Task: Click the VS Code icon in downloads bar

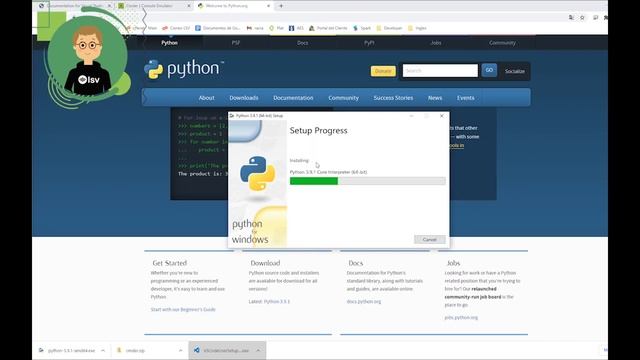Action: tap(197, 350)
